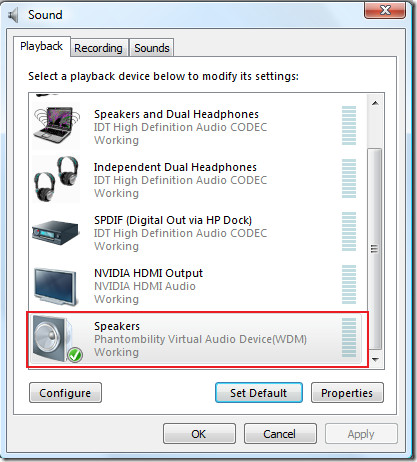The height and width of the screenshot is (462, 417).
Task: Click the Independent Dual Headphones device icon
Action: point(57,179)
